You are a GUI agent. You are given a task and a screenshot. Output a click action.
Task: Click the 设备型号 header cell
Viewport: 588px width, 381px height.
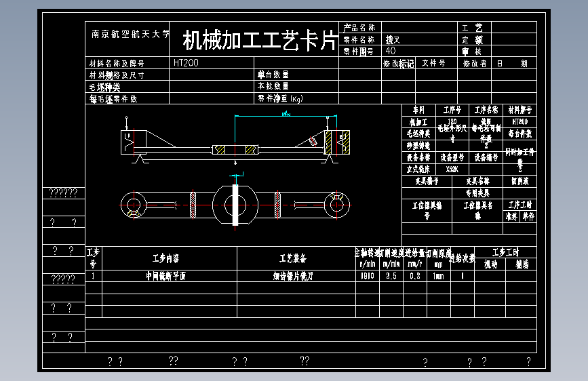452,157
